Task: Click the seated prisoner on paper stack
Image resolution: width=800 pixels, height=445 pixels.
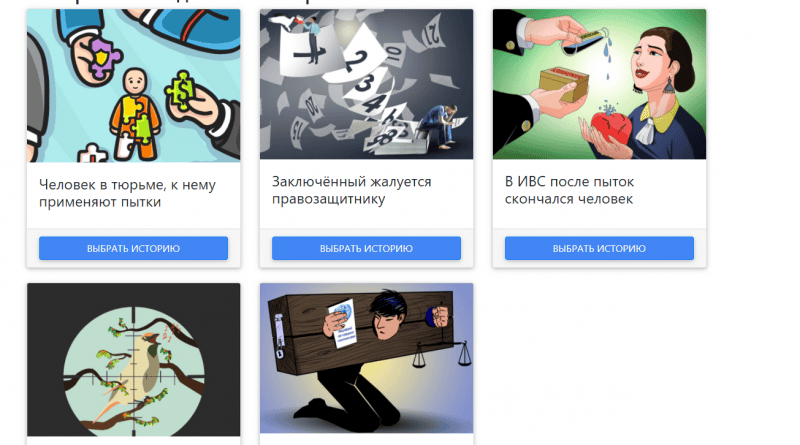Action: 440,126
